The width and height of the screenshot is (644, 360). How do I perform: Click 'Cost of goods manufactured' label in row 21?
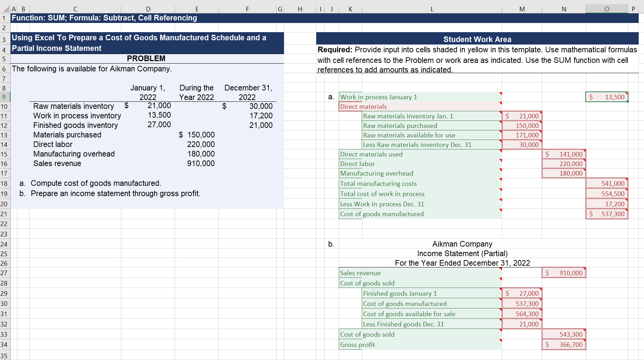[x=420, y=214]
